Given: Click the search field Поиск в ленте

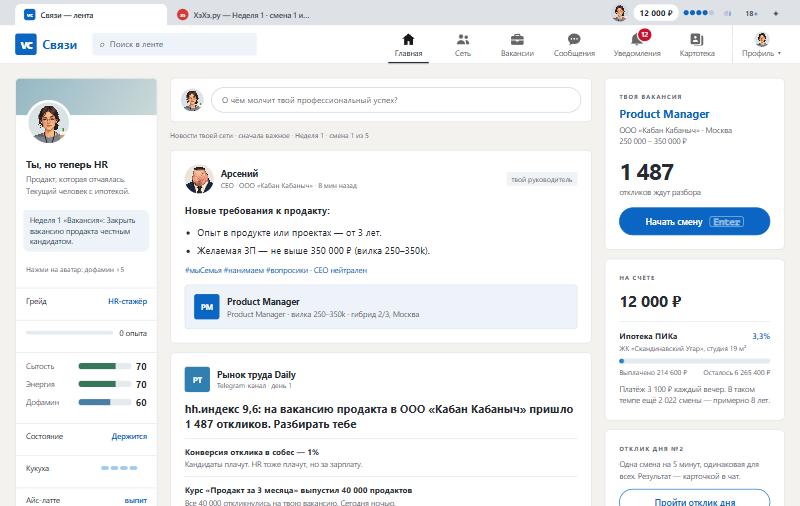Looking at the screenshot, I should click(x=174, y=44).
